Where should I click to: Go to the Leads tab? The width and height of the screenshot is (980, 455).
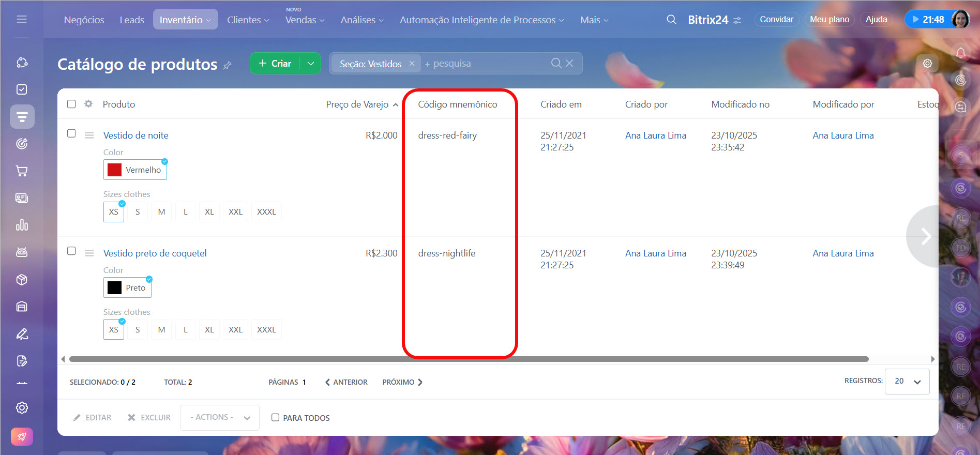131,20
